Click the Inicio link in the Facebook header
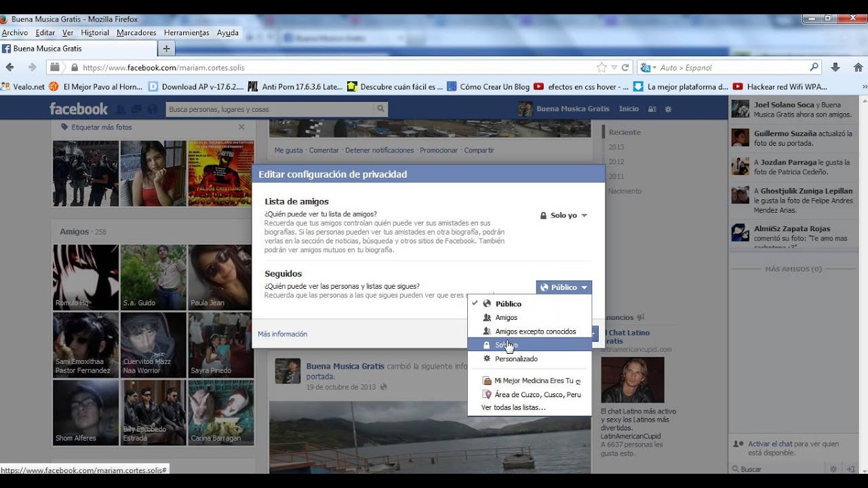 pyautogui.click(x=629, y=108)
